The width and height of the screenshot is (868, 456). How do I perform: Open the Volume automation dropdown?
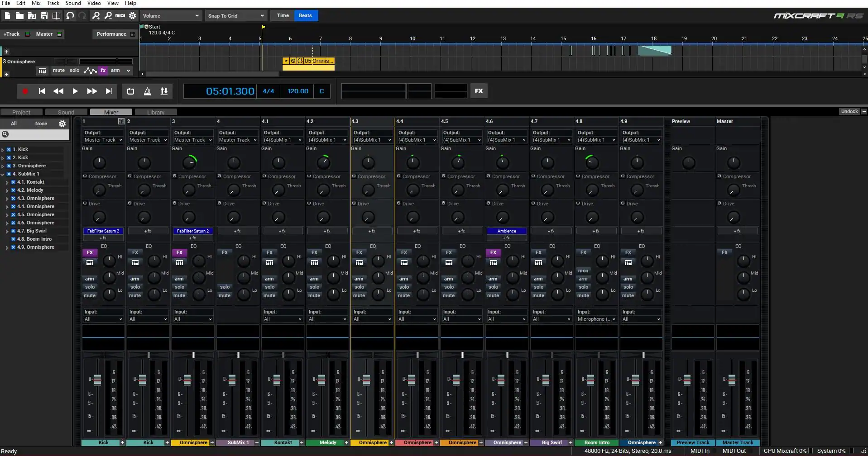pos(170,16)
